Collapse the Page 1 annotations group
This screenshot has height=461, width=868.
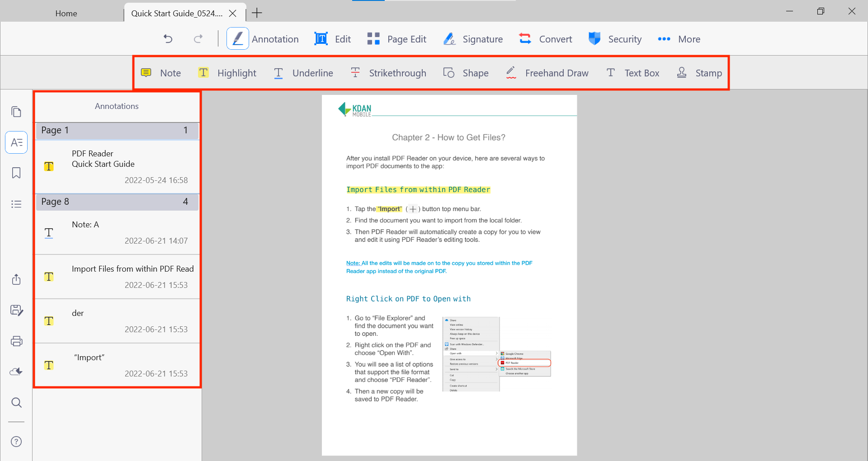(x=117, y=130)
